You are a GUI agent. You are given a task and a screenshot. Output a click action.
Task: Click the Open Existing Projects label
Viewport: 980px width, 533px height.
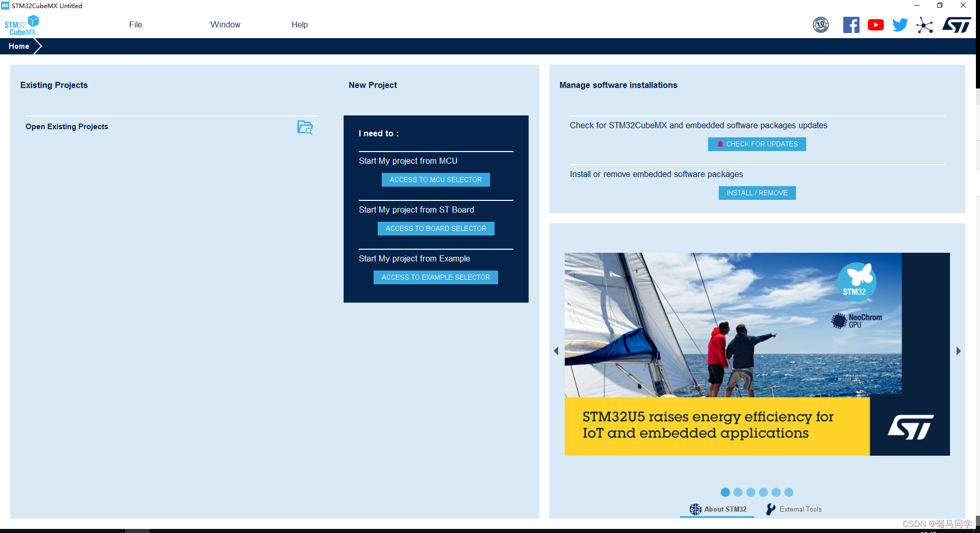tap(67, 127)
